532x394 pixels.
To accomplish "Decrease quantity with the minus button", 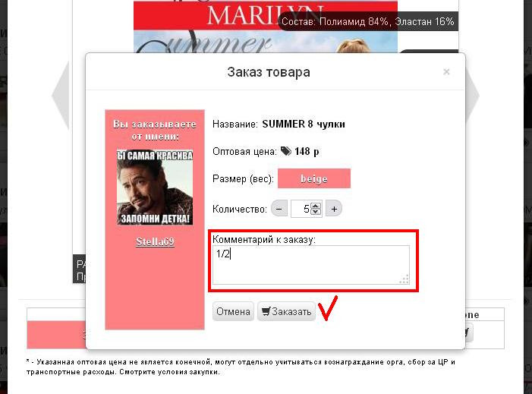I will pyautogui.click(x=279, y=209).
